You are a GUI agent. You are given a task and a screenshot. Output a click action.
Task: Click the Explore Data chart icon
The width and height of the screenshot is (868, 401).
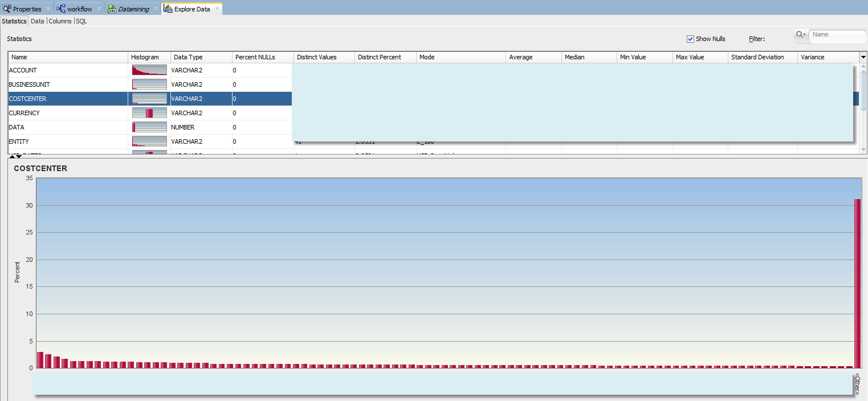[168, 9]
